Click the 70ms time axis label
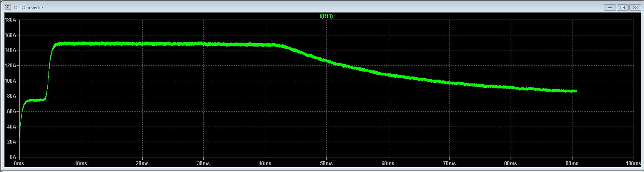Viewport: 644px width, 172px height. (x=449, y=164)
